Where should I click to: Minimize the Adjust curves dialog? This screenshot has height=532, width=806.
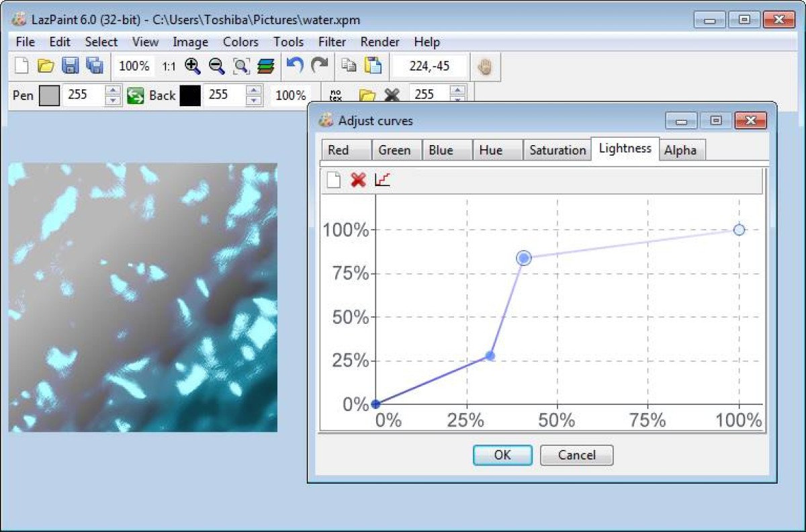point(682,121)
